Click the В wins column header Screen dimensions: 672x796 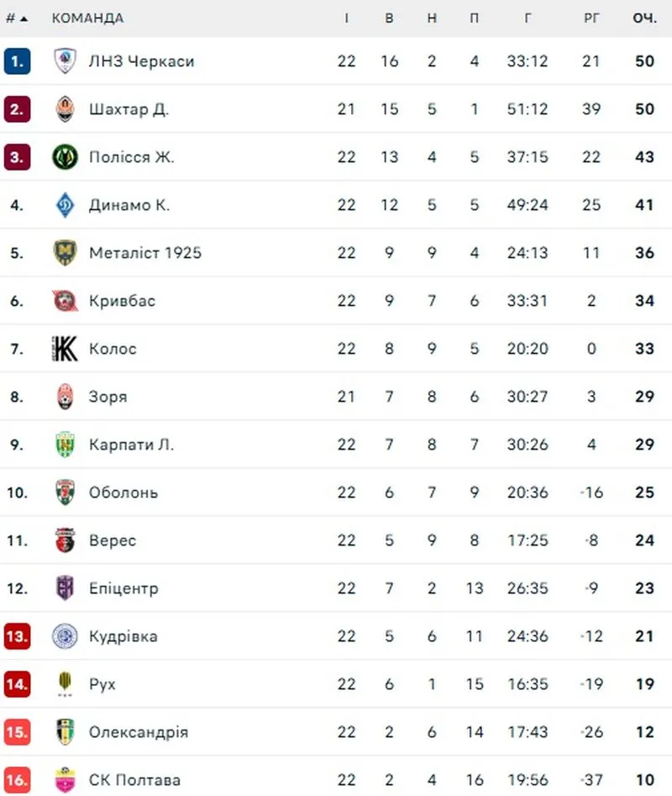pyautogui.click(x=389, y=18)
